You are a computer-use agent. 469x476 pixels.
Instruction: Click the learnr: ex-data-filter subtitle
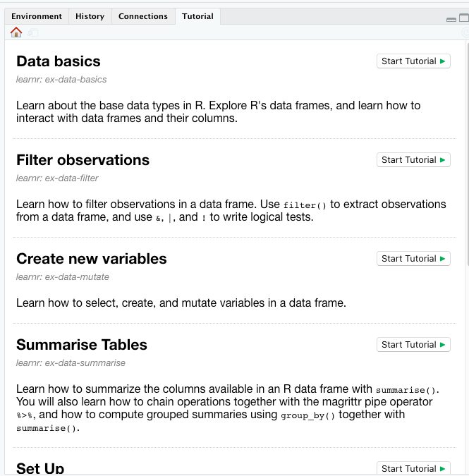[x=57, y=178]
